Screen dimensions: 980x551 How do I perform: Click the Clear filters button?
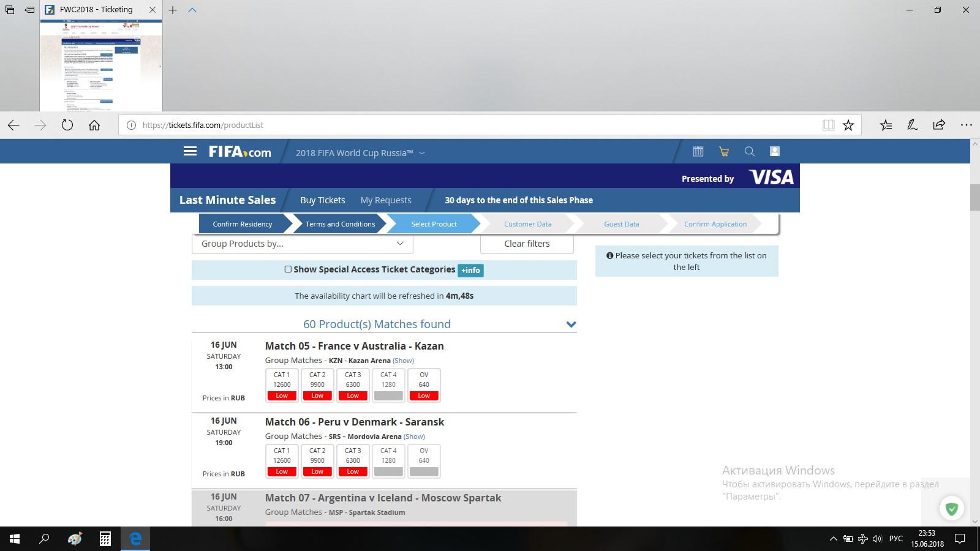point(527,244)
